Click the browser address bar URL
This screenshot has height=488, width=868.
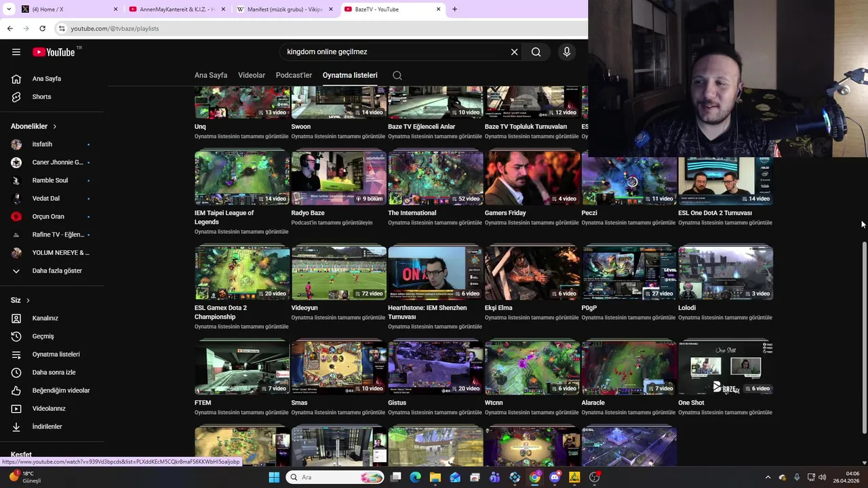115,28
